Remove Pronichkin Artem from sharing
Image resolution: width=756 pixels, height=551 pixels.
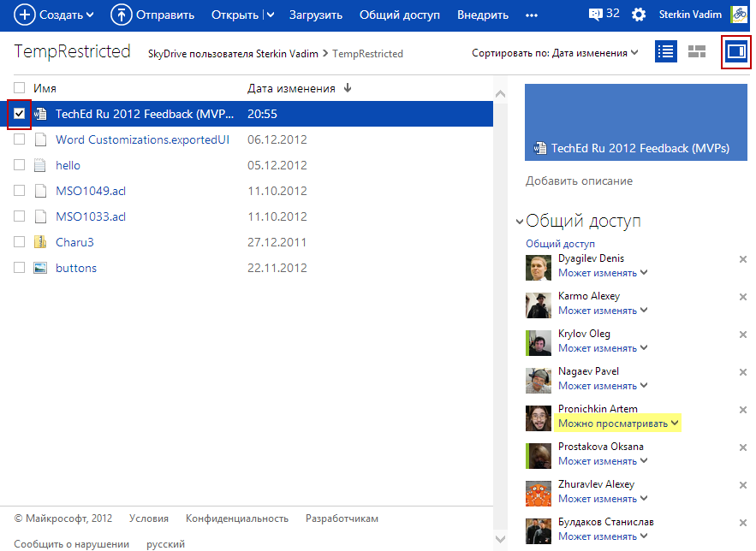[743, 409]
